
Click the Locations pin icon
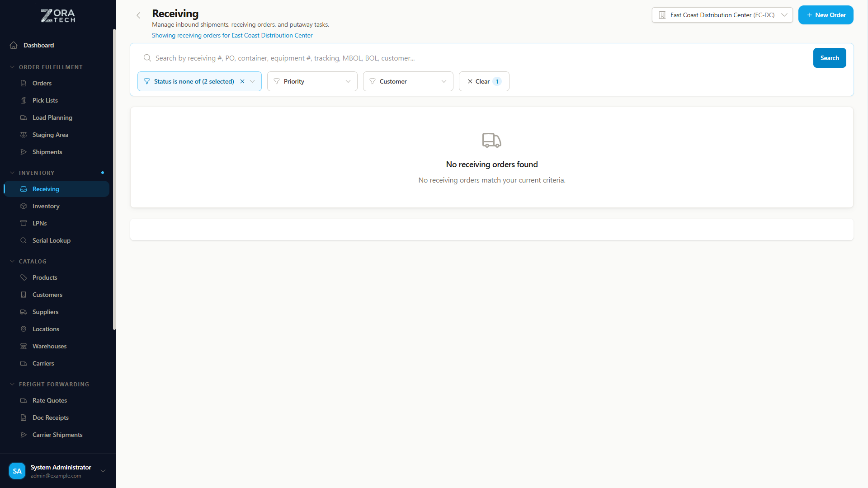point(24,329)
